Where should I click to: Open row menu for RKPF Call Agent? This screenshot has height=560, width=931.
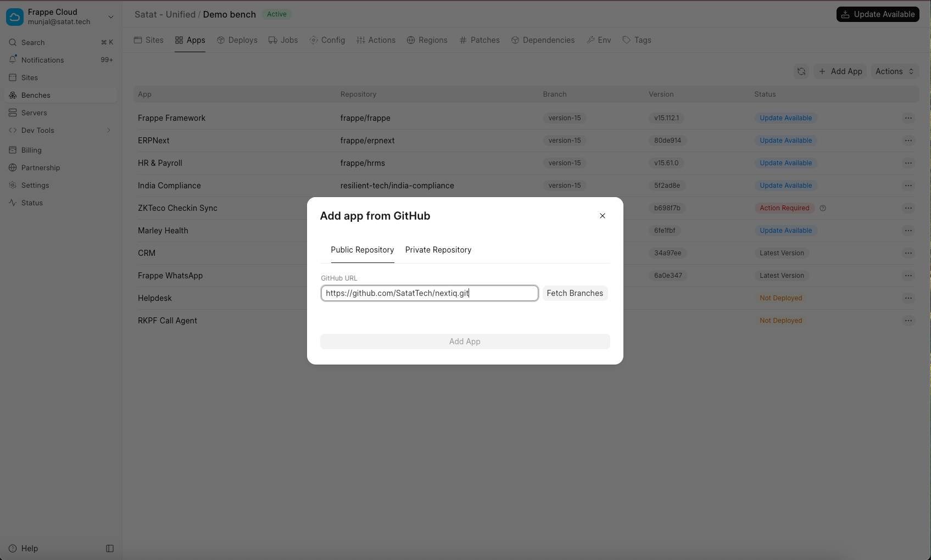point(908,321)
